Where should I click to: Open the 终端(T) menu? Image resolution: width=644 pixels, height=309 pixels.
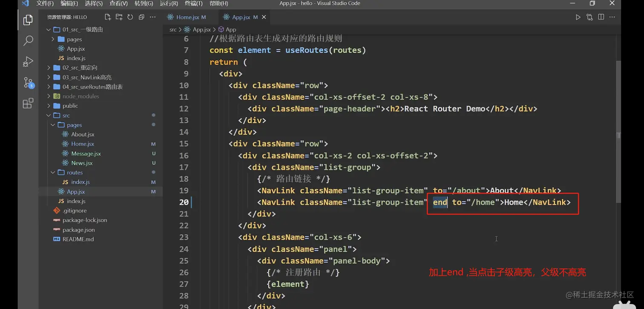pos(194,3)
